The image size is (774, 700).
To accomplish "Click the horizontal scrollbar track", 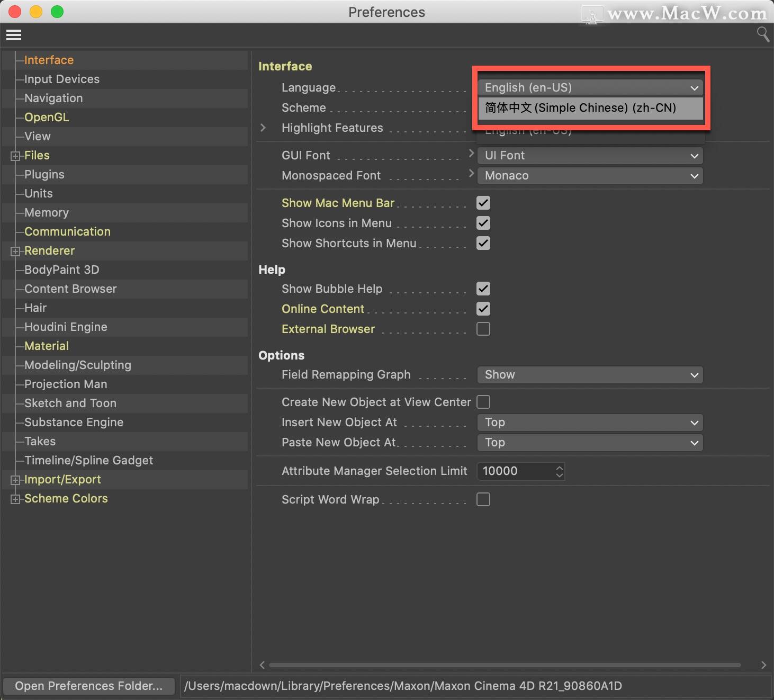I will [x=505, y=665].
